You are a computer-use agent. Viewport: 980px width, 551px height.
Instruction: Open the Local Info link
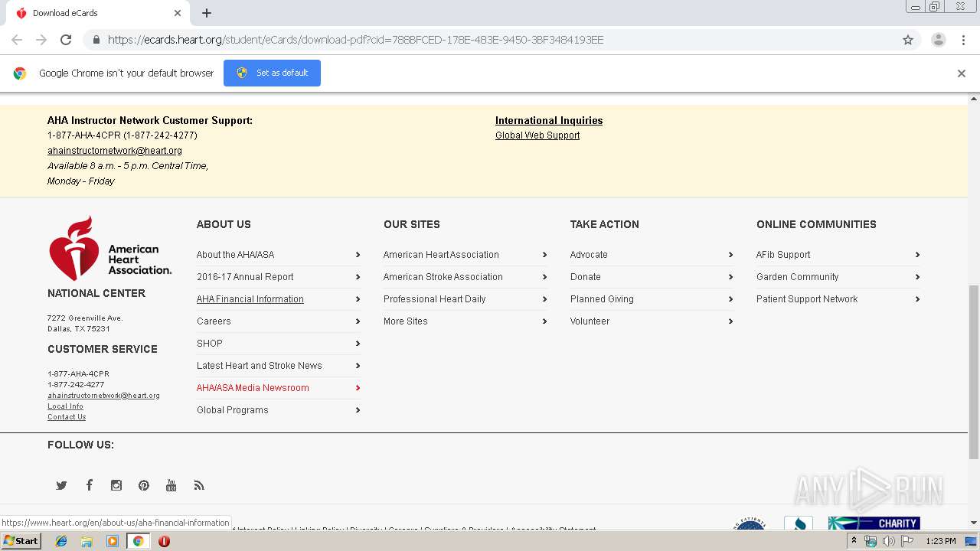coord(65,406)
